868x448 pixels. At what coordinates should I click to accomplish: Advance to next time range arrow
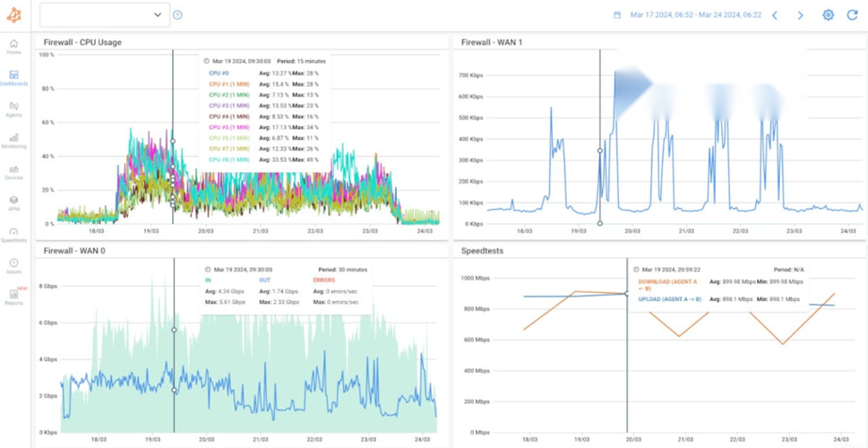(x=800, y=15)
